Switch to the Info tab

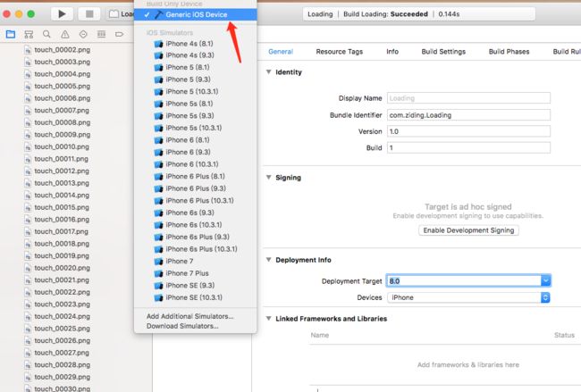point(392,52)
